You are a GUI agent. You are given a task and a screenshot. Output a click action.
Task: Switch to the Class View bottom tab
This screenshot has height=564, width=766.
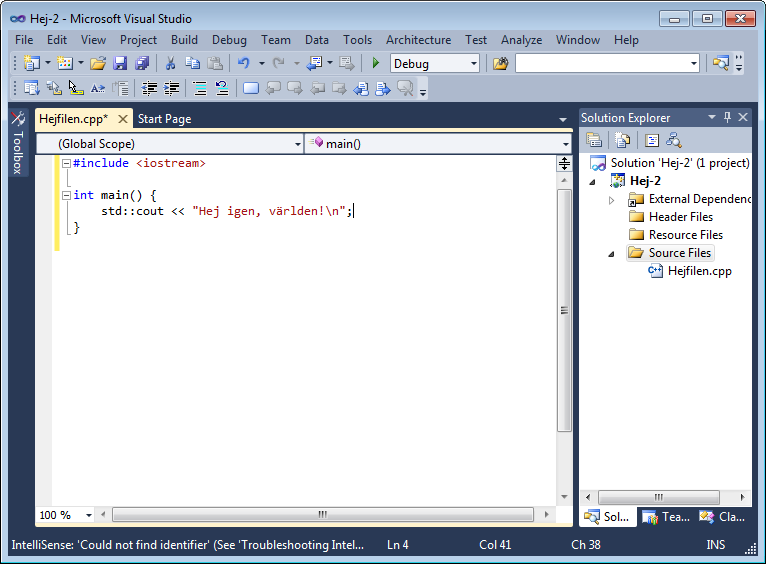tap(723, 517)
